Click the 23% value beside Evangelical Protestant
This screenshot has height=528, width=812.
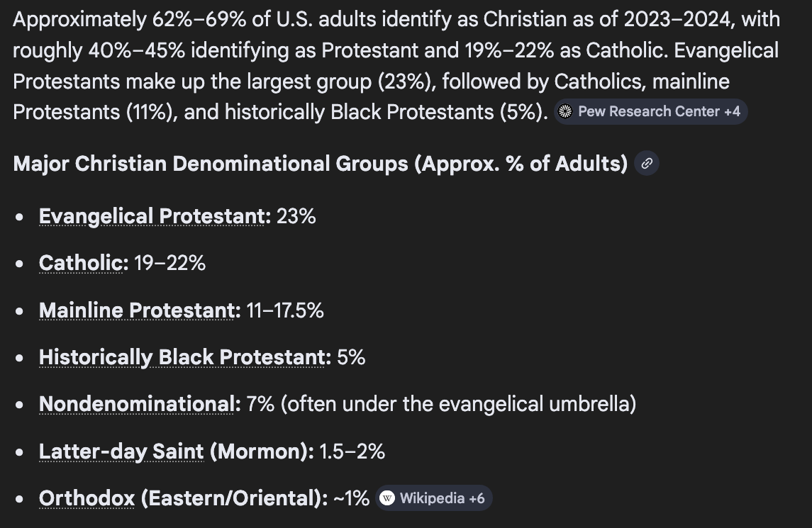click(x=296, y=216)
